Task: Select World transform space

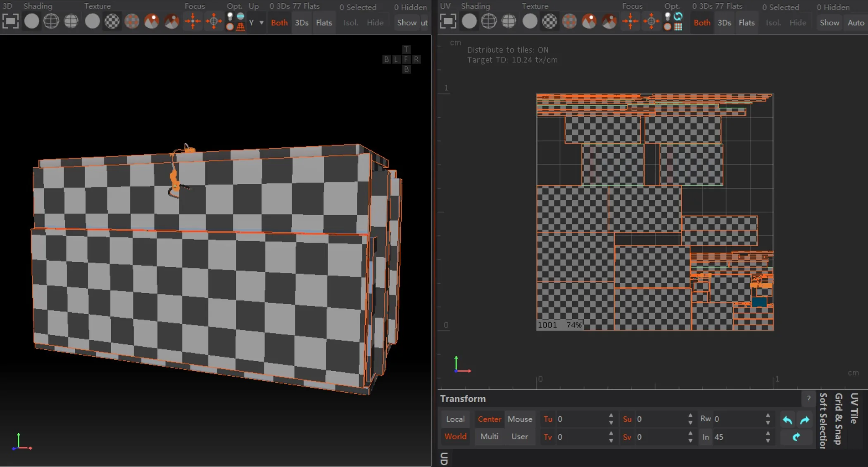Action: [455, 436]
